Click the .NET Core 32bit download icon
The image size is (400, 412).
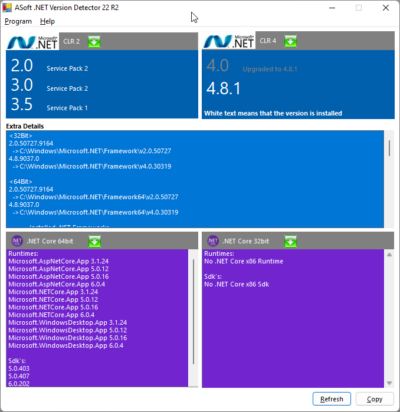click(290, 241)
